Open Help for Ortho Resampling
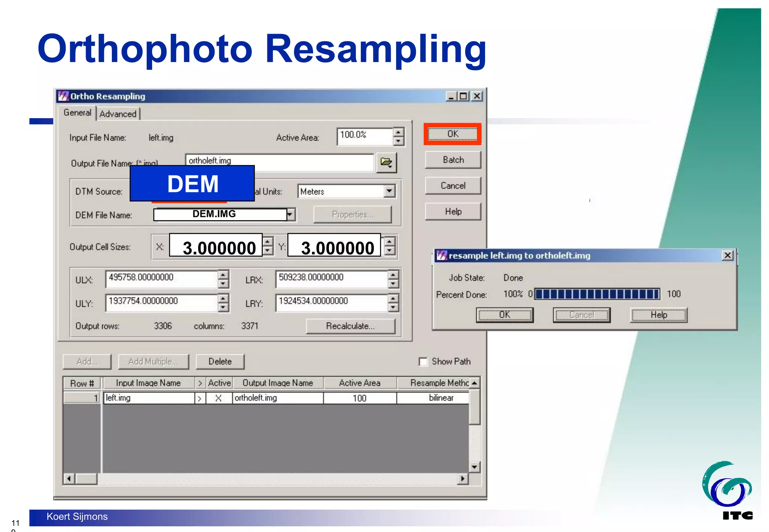Viewport: 769px width, 532px height. click(453, 212)
